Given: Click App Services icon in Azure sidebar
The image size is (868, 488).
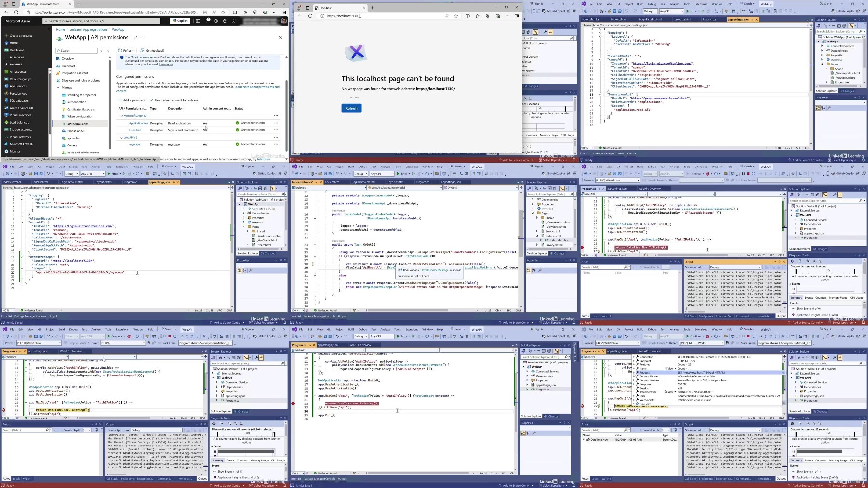Looking at the screenshot, I should [x=6, y=86].
